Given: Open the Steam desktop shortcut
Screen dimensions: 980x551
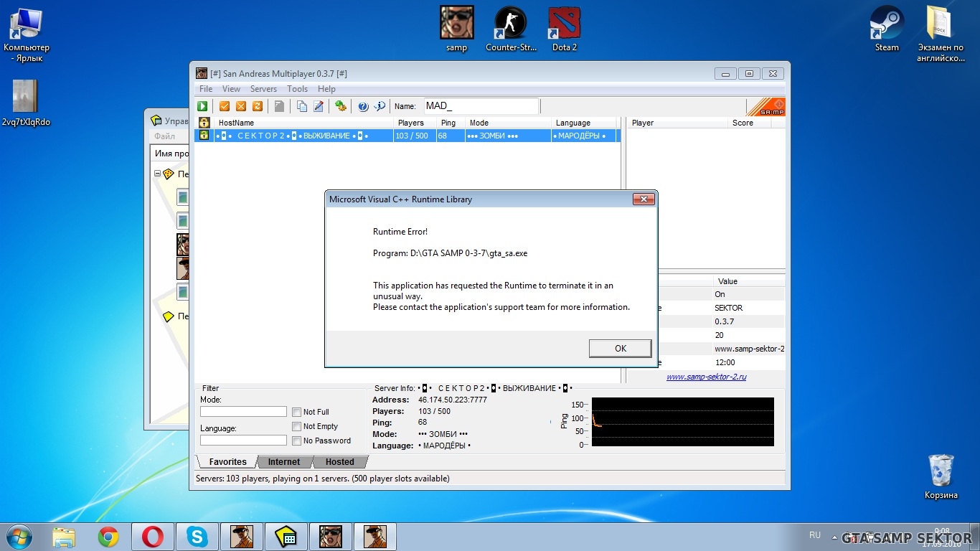Looking at the screenshot, I should tap(887, 29).
